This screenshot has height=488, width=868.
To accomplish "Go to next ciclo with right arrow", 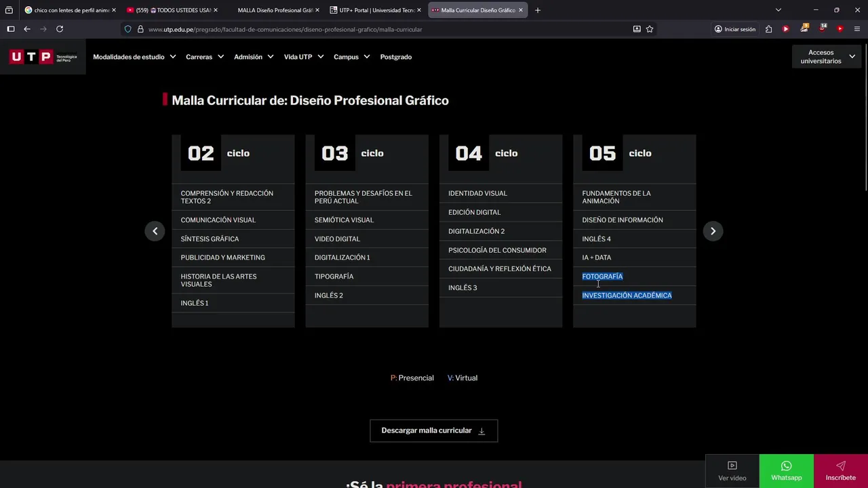I will (x=713, y=231).
